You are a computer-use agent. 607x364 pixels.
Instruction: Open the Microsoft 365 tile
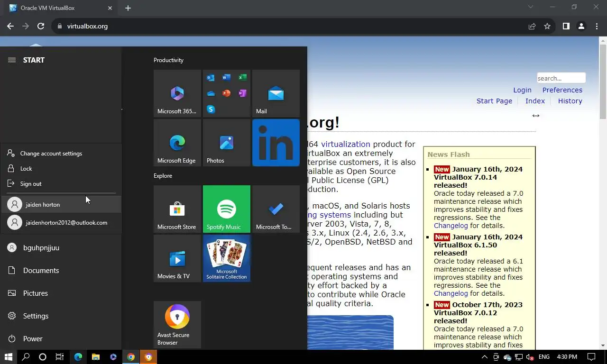click(x=177, y=93)
